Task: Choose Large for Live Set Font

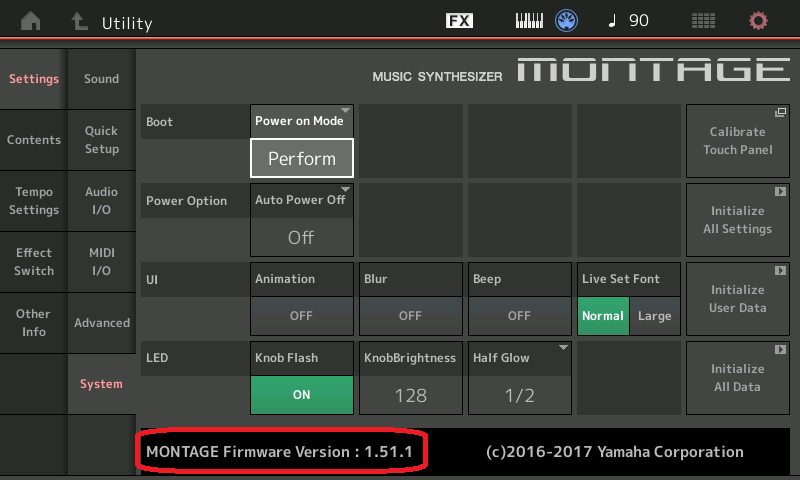Action: pos(655,316)
